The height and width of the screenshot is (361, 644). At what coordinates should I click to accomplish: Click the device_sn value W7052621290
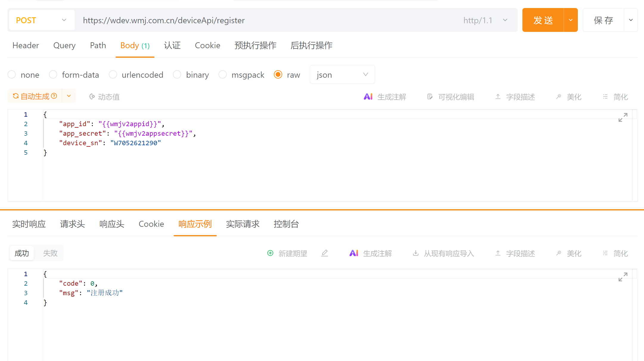tap(136, 143)
